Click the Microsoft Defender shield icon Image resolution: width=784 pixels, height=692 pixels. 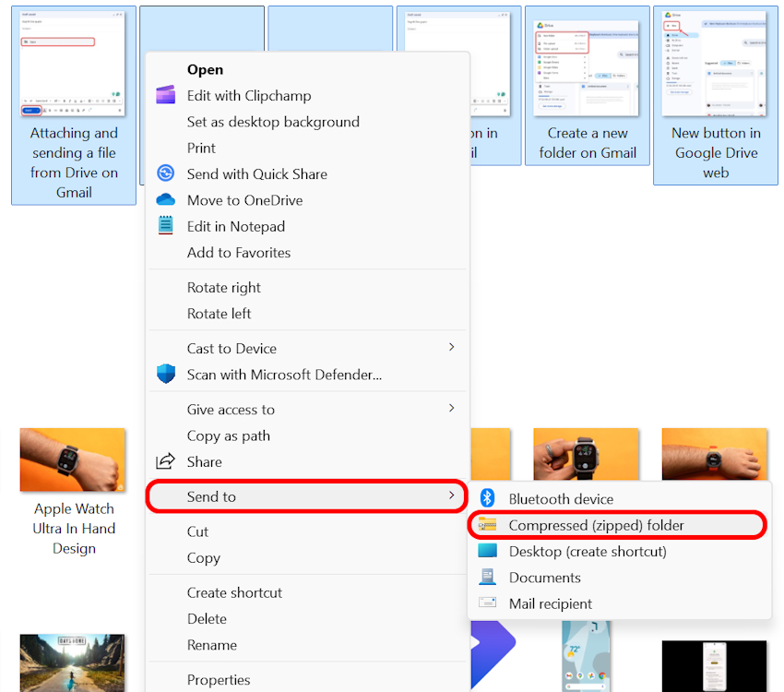coord(165,374)
